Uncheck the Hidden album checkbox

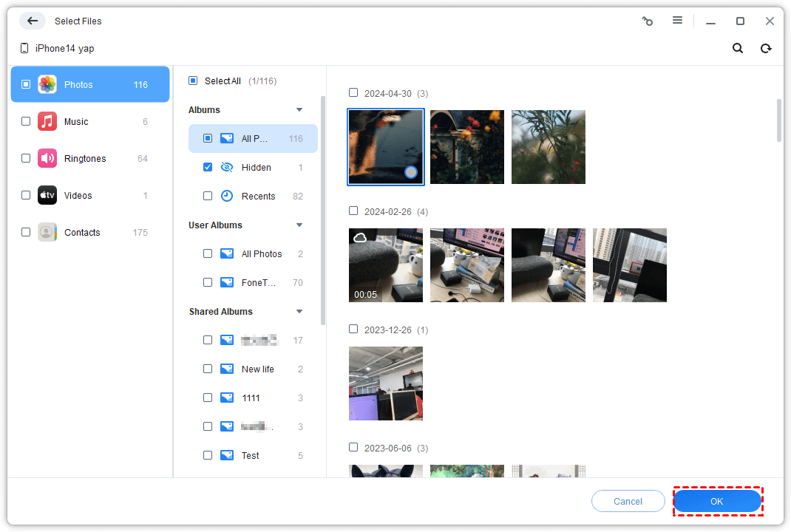click(x=207, y=167)
